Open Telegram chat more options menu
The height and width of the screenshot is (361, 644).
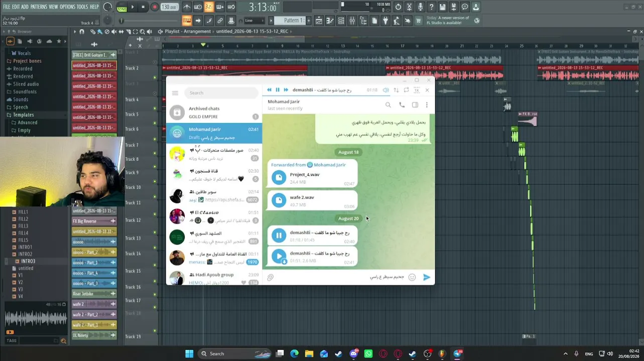427,105
